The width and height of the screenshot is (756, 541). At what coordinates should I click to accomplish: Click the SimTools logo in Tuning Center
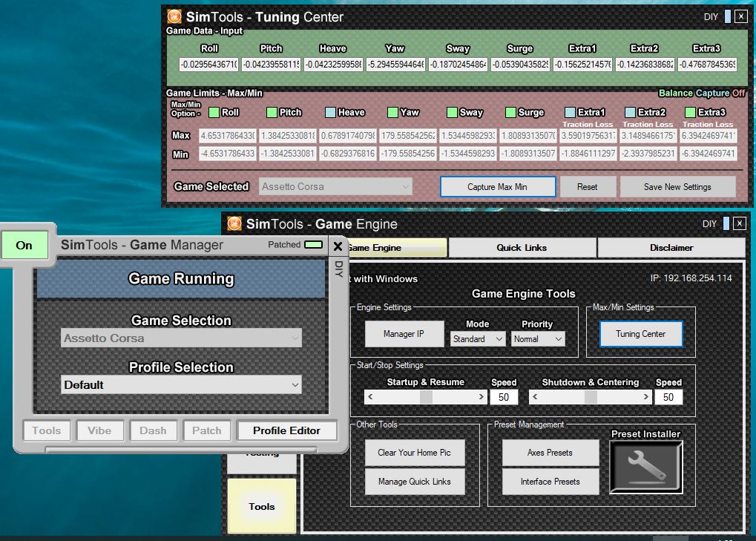174,16
